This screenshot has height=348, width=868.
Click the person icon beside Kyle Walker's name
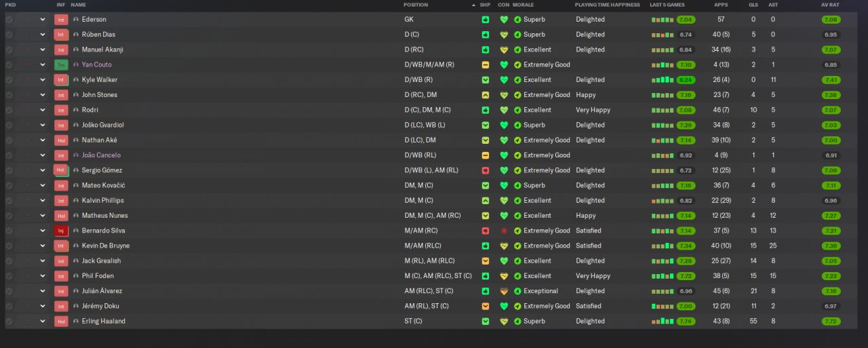(x=76, y=80)
